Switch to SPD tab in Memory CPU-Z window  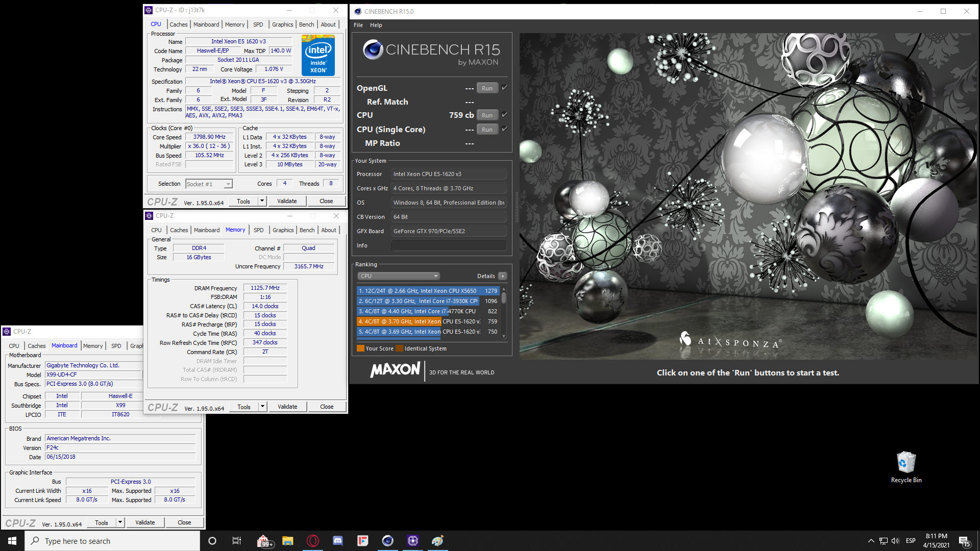pyautogui.click(x=259, y=230)
